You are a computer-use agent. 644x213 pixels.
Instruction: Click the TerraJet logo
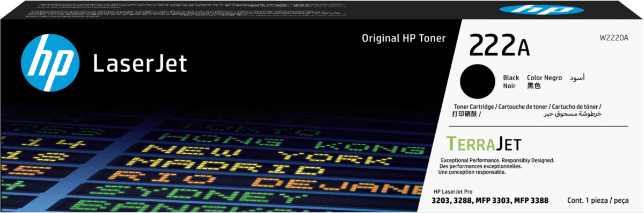pyautogui.click(x=484, y=144)
